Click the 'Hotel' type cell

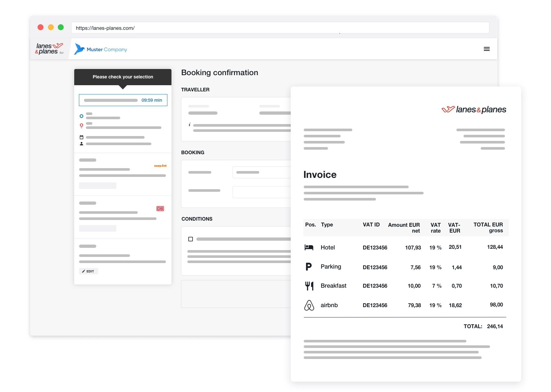tap(328, 248)
